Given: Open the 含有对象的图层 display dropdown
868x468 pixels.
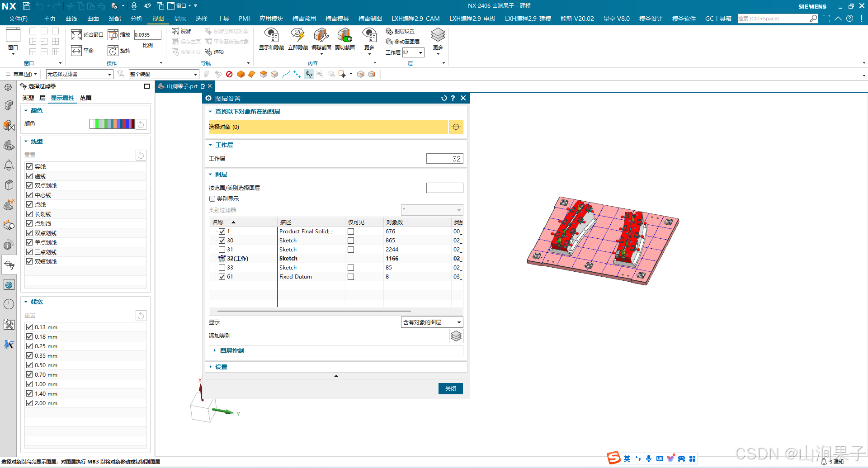Looking at the screenshot, I should (x=432, y=322).
